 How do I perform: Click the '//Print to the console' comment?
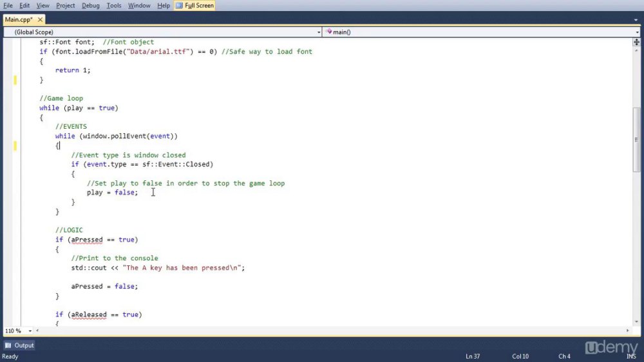(x=115, y=258)
